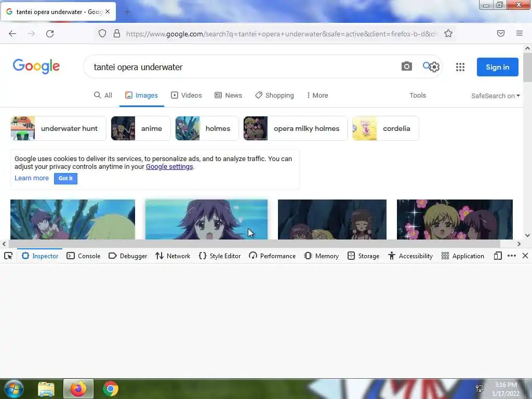Bookmark this page with the star icon
532x399 pixels.
click(448, 33)
